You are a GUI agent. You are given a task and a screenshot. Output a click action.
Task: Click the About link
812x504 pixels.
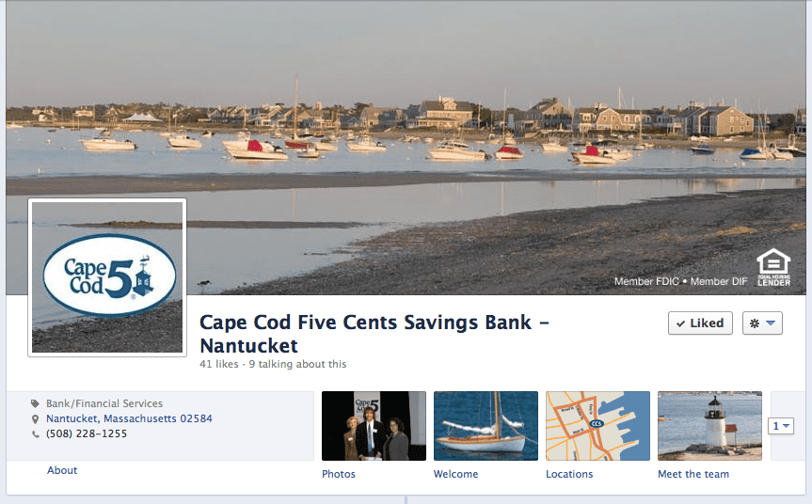point(62,470)
